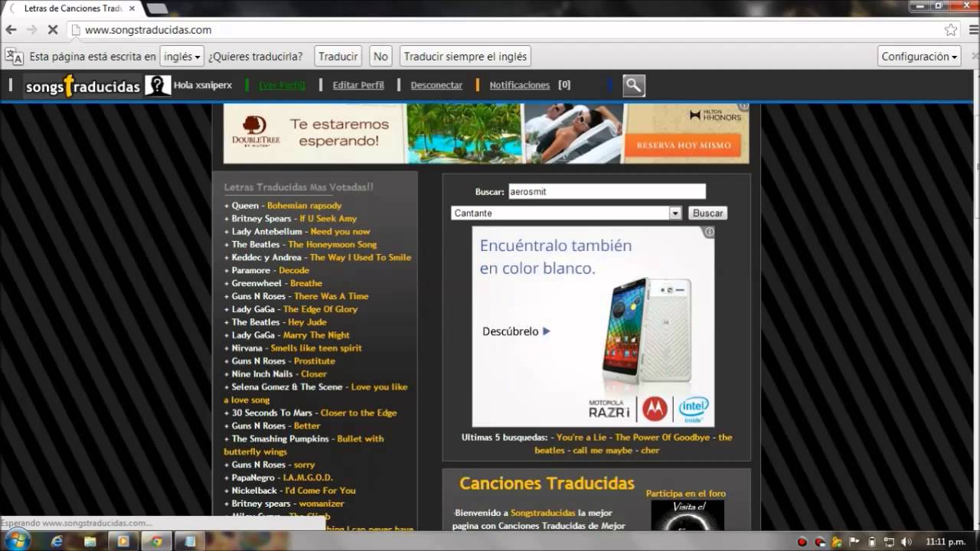Click the browser back arrow
Viewport: 980px width, 551px height.
pos(11,30)
